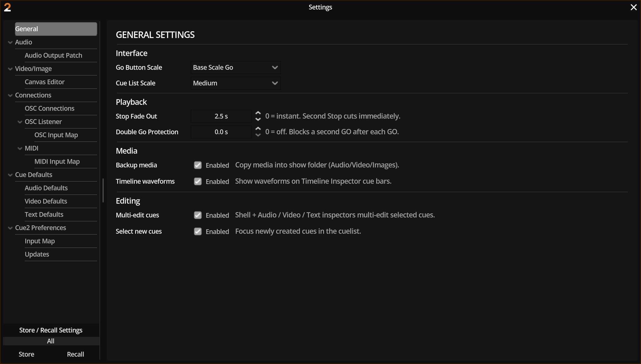The image size is (641, 364).
Task: Open the Updates page
Action: [x=61, y=254]
